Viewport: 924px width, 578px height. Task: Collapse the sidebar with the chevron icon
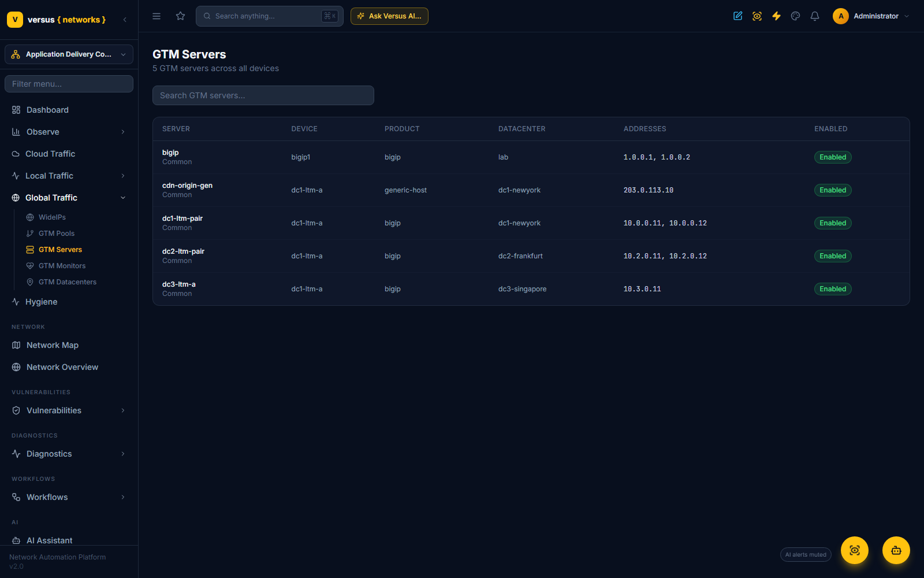(x=125, y=20)
